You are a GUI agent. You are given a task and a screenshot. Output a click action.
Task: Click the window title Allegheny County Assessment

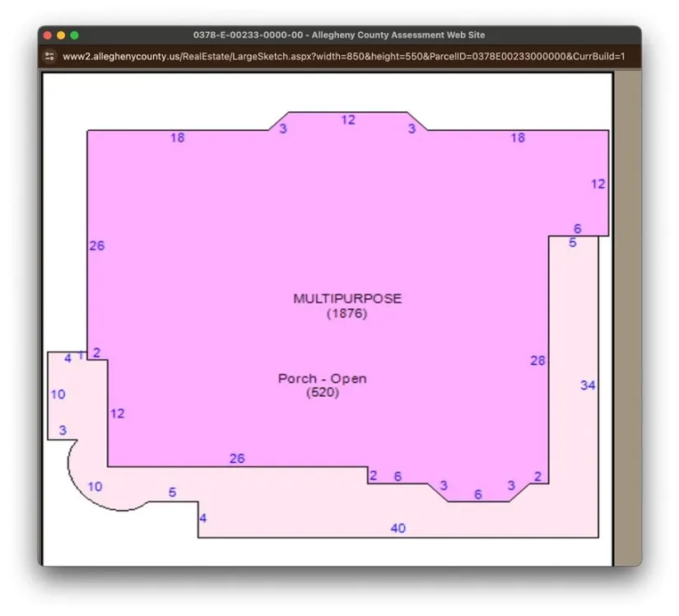[x=339, y=35]
